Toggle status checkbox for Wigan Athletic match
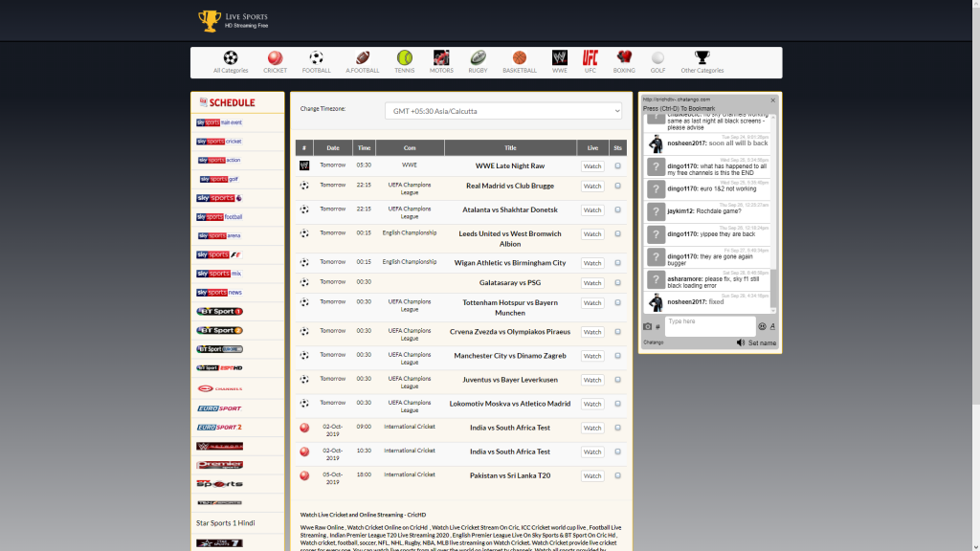The width and height of the screenshot is (980, 551). tap(617, 263)
